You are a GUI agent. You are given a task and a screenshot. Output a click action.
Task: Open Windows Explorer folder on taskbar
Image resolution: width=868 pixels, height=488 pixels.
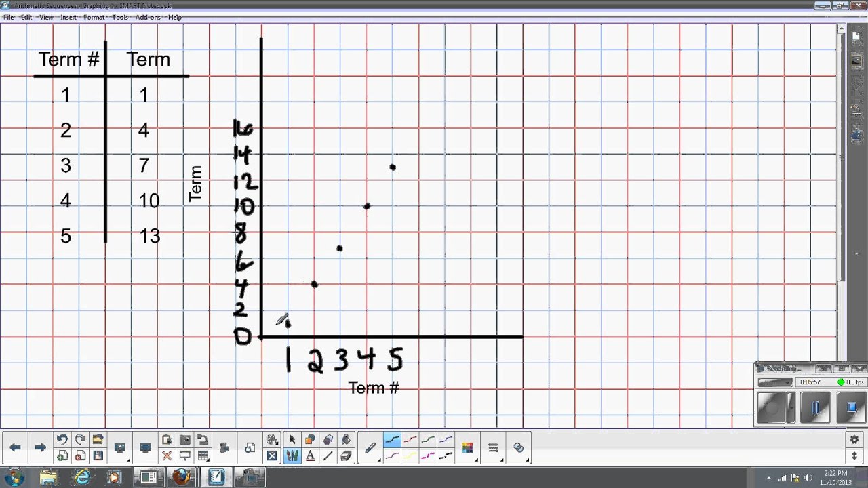pos(50,477)
